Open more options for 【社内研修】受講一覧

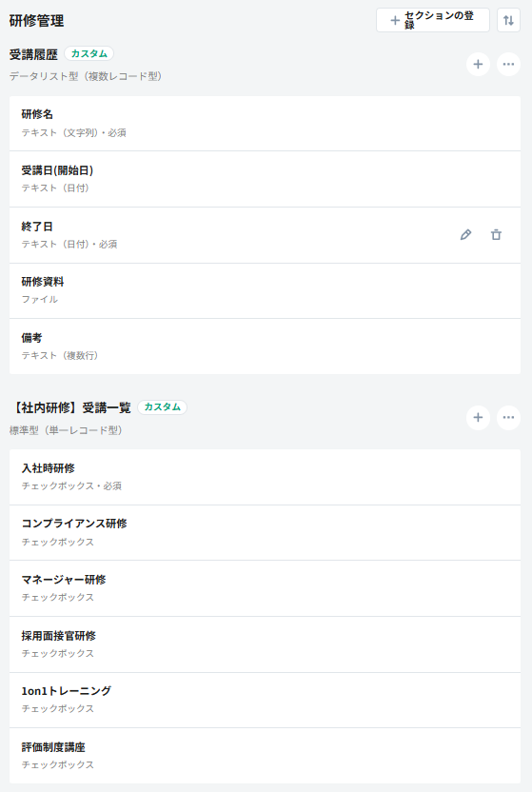click(508, 418)
